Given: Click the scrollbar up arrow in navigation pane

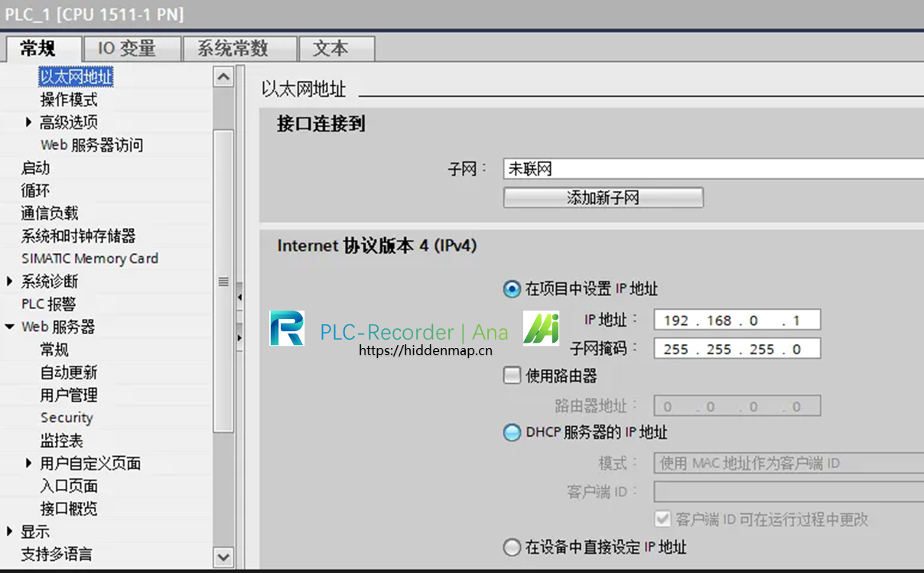Looking at the screenshot, I should (223, 76).
